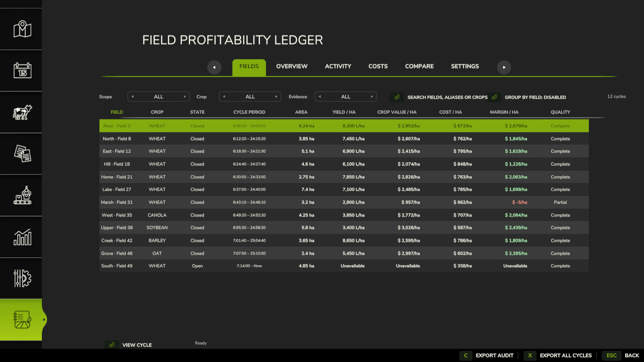The width and height of the screenshot is (644, 362).
Task: Click Export Audit button
Action: (495, 356)
